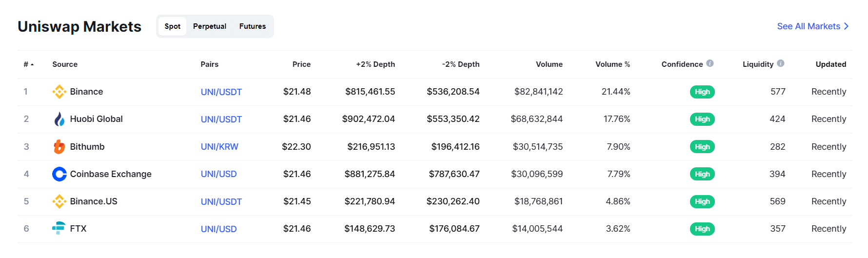This screenshot has height=258, width=868.
Task: Select the 21.44% volume percentage
Action: point(616,92)
